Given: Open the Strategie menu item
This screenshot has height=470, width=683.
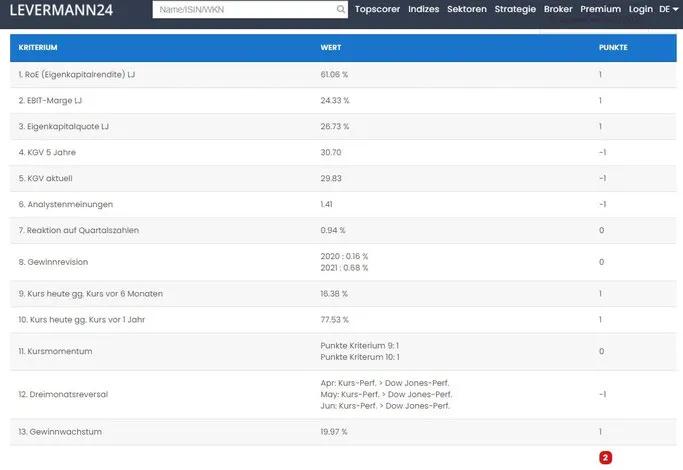Looking at the screenshot, I should (515, 9).
